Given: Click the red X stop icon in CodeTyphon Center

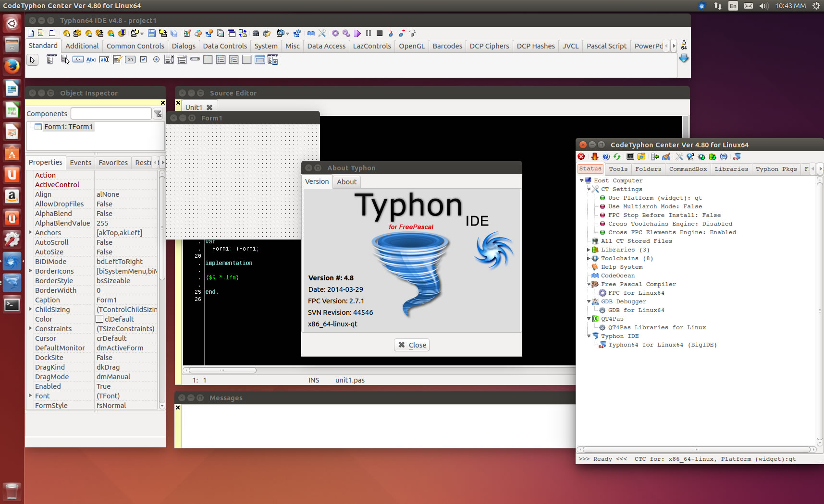Looking at the screenshot, I should coord(581,156).
